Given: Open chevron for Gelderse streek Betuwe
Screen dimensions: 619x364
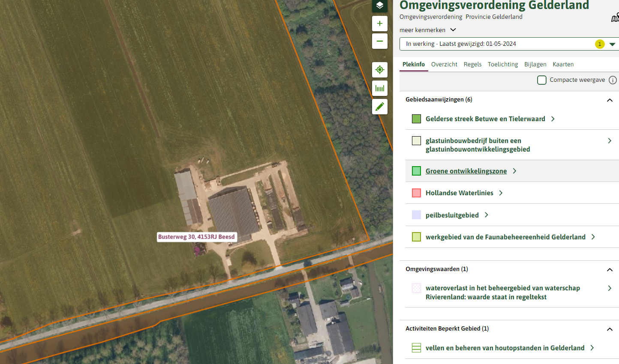Looking at the screenshot, I should (x=553, y=119).
